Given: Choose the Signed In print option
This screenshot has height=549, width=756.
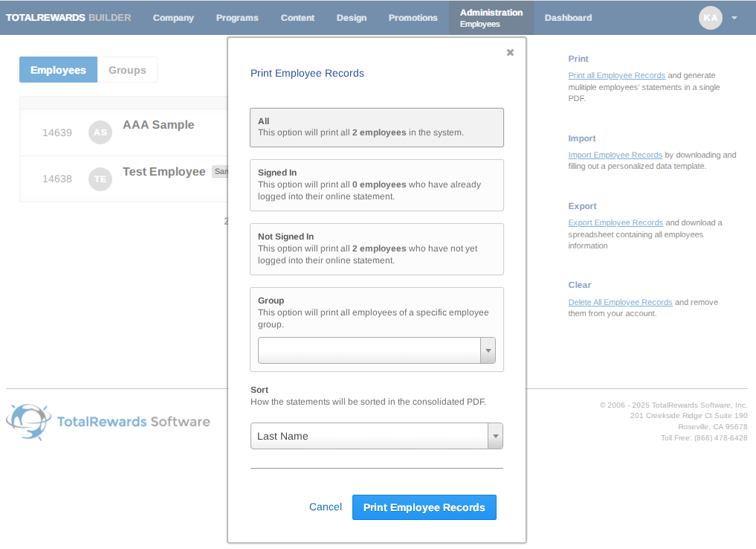Looking at the screenshot, I should 377,185.
